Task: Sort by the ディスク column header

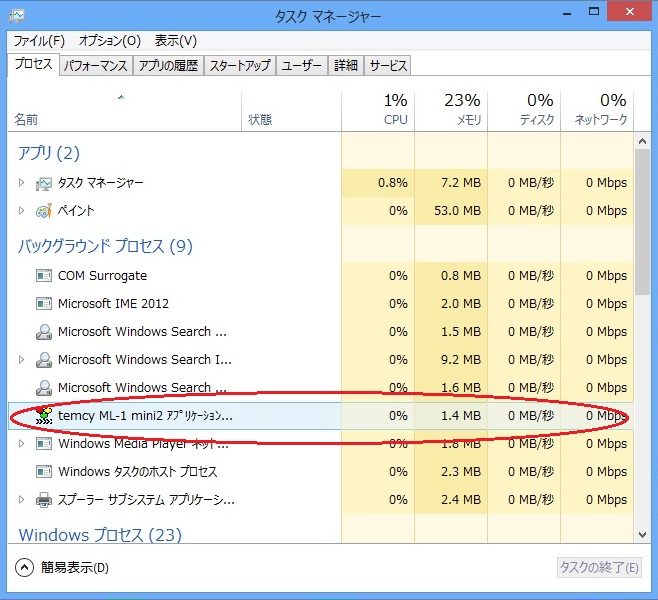Action: click(524, 111)
